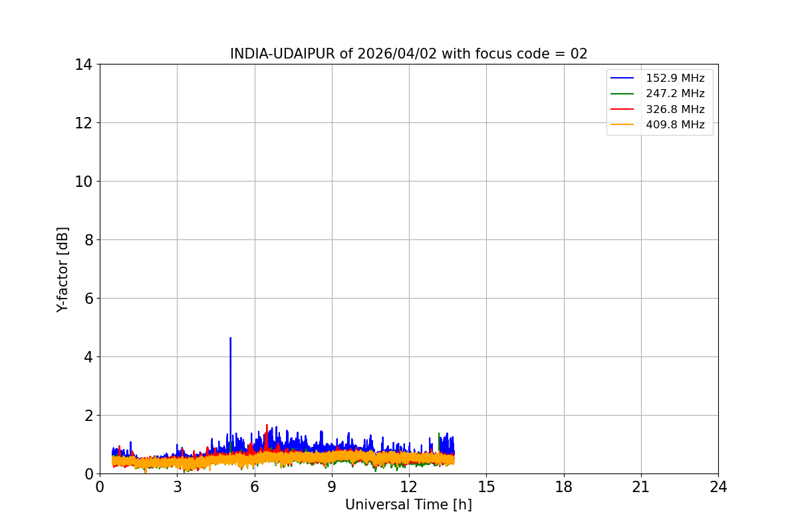Click the blue spike peak near 5 h
This screenshot has height=532, width=798.
[x=230, y=338]
